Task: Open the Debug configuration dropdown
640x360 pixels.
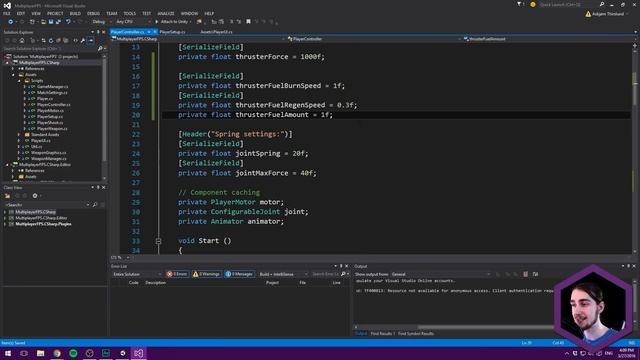Action: coord(101,22)
